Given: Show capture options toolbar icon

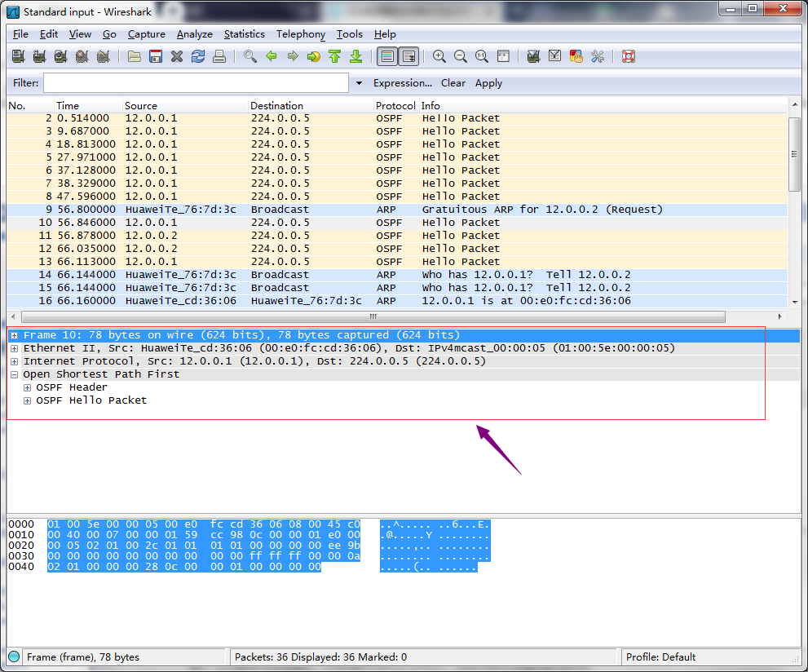Looking at the screenshot, I should [40, 56].
